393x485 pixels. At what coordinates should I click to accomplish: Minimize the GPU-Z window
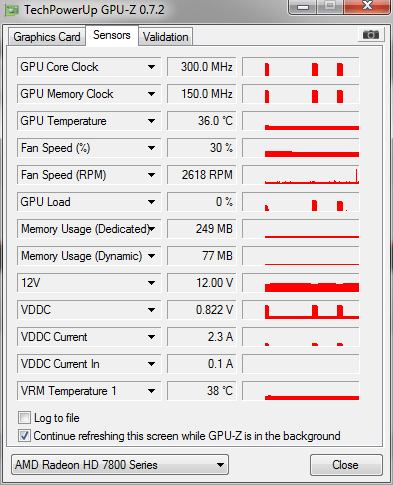303,7
